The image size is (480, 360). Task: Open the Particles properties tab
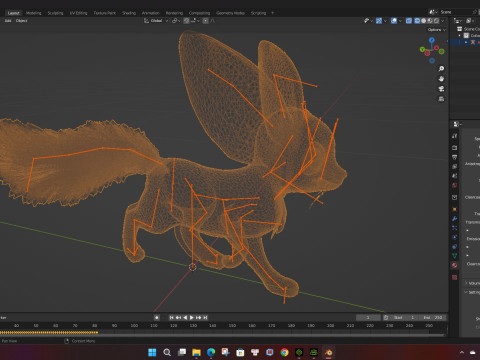pyautogui.click(x=455, y=228)
